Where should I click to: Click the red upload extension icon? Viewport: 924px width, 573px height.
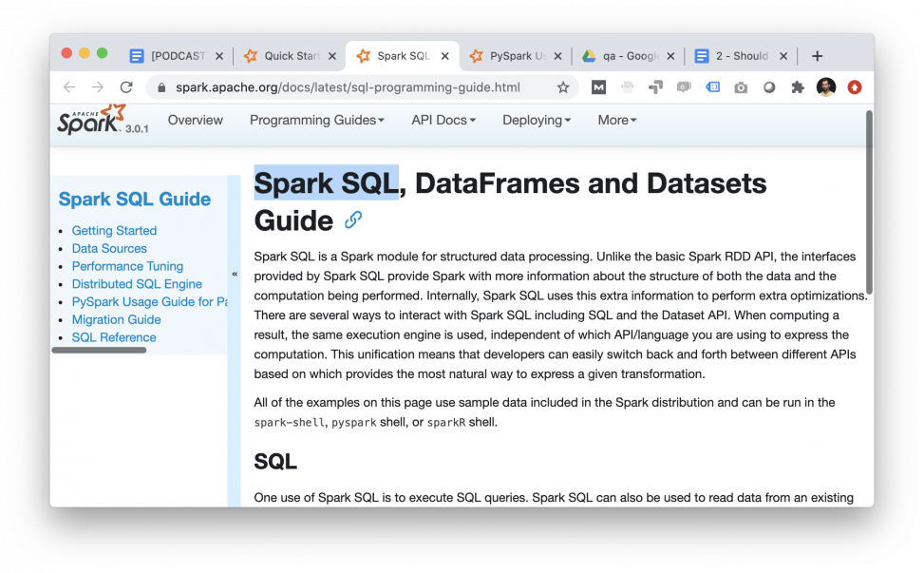854,86
